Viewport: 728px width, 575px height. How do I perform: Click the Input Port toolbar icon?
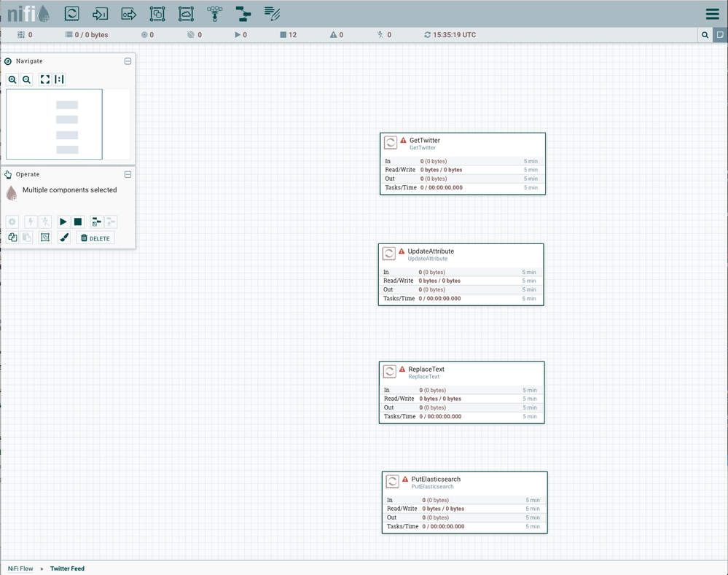coord(100,13)
